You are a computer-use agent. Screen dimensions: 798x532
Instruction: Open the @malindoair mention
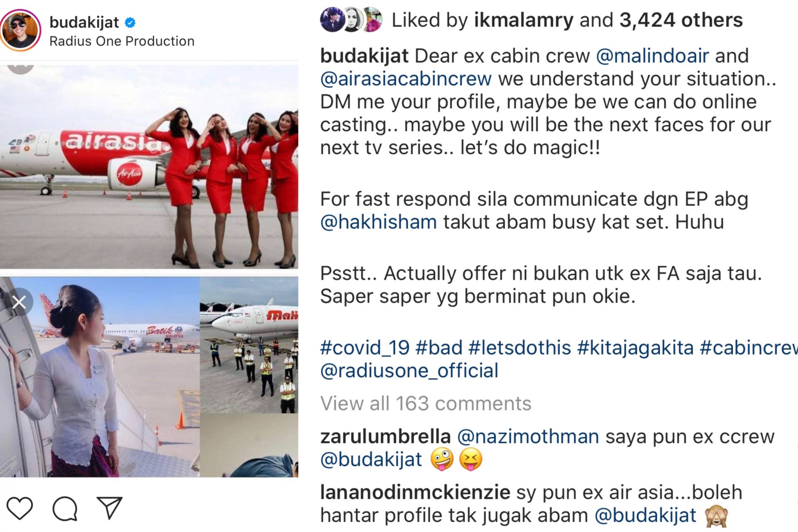coord(652,56)
